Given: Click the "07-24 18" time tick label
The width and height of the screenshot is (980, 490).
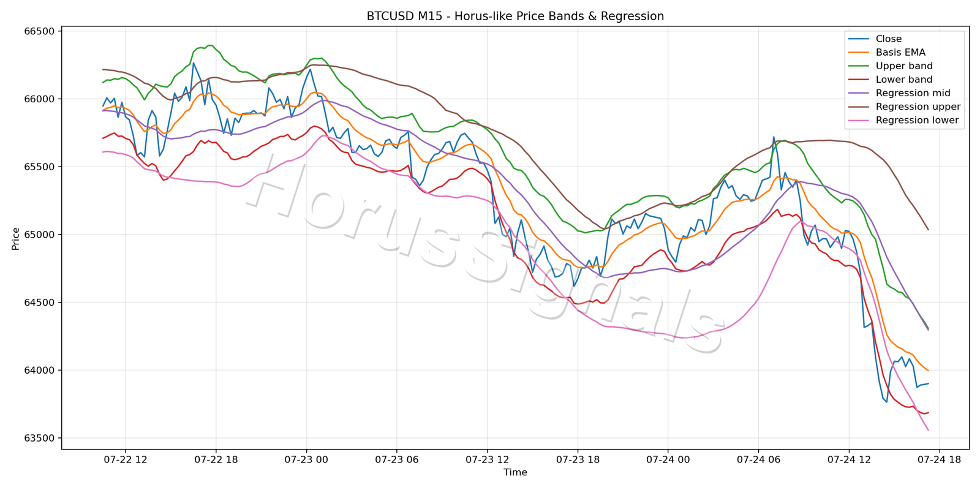Looking at the screenshot, I should [939, 459].
